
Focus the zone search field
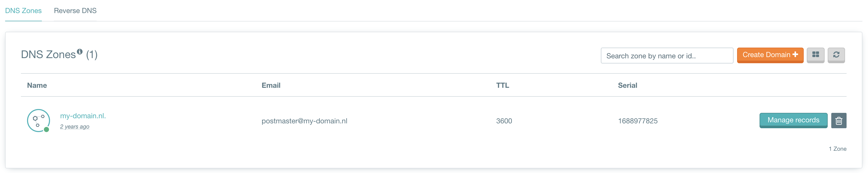tap(667, 56)
